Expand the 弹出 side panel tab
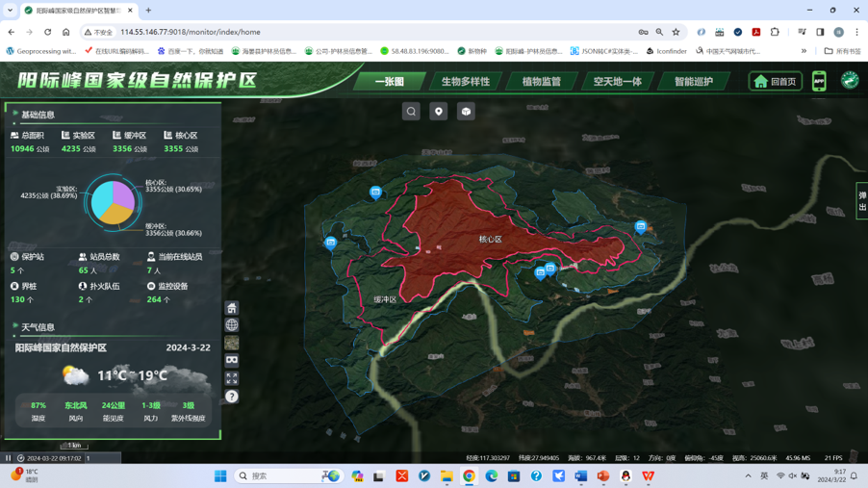Image resolution: width=868 pixels, height=488 pixels. tap(861, 200)
